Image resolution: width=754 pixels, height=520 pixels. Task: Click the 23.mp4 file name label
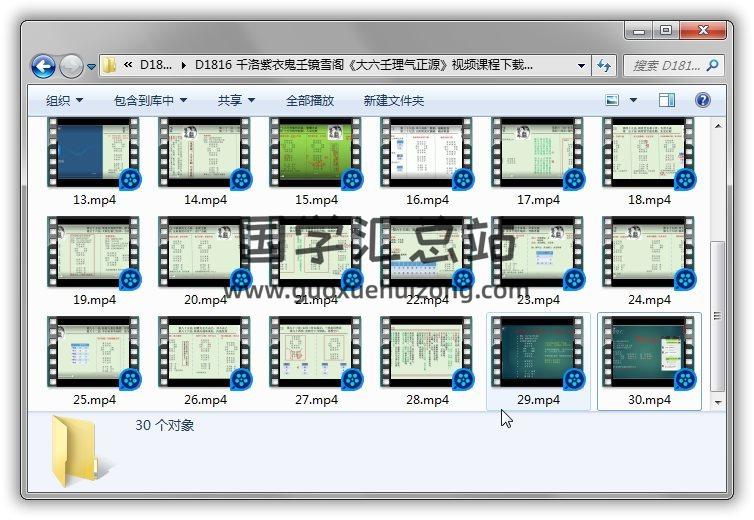(539, 300)
